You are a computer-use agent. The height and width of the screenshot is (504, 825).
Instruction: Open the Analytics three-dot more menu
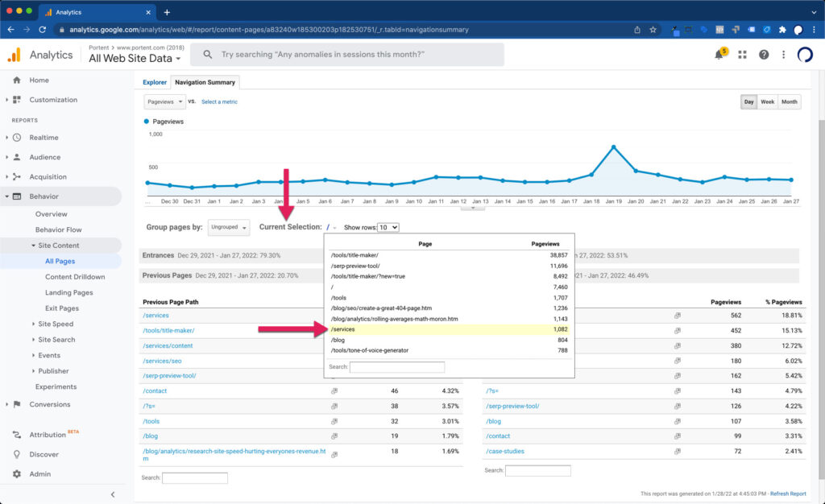click(x=783, y=55)
